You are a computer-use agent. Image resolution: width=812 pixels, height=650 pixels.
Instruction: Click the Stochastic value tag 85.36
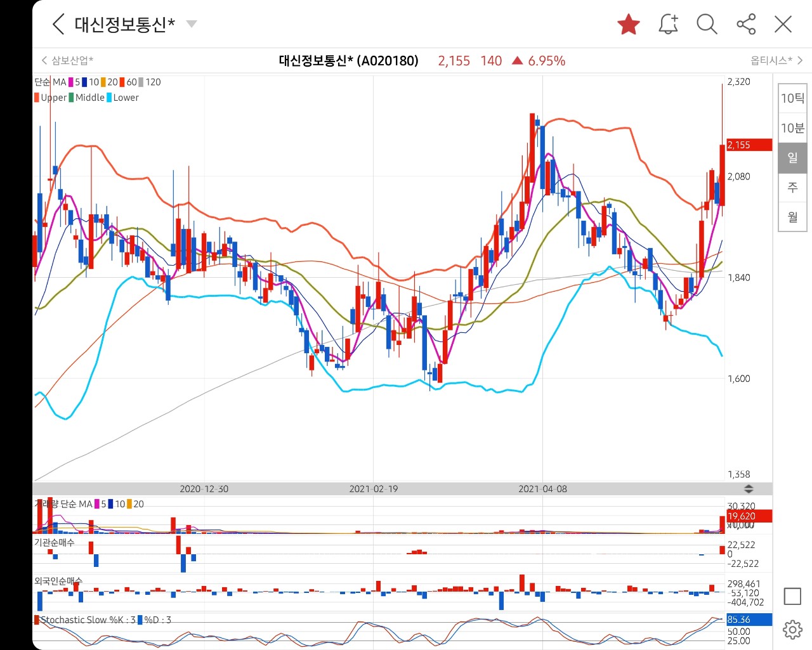point(749,620)
